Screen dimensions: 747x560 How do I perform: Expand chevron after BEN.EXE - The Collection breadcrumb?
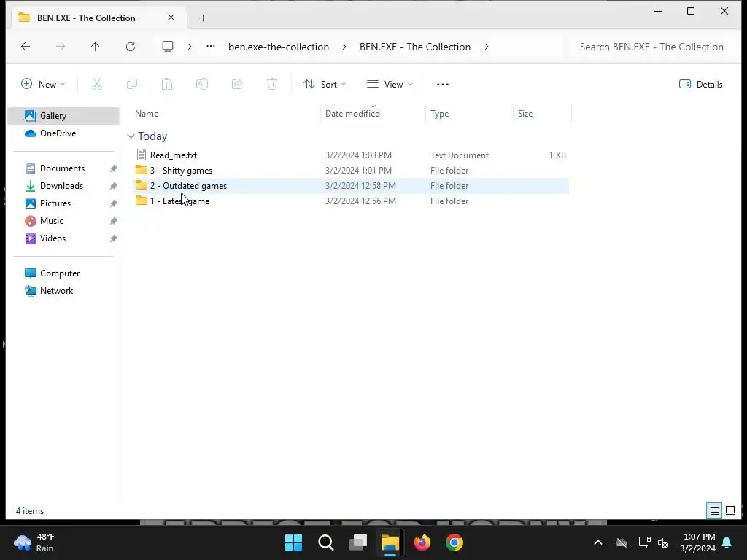pos(487,47)
